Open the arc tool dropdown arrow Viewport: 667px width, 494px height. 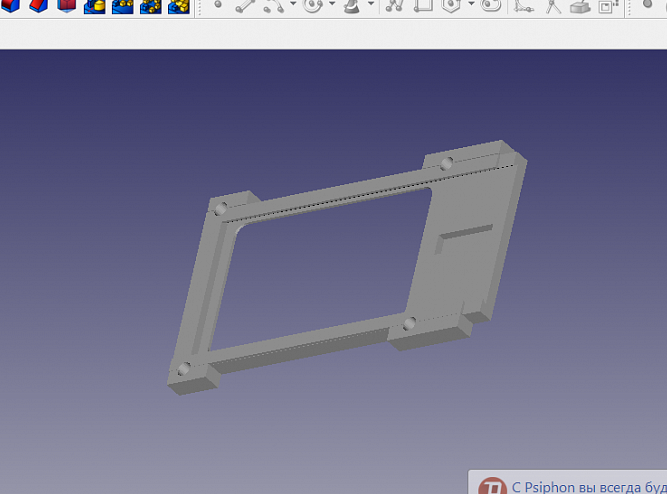tap(292, 5)
